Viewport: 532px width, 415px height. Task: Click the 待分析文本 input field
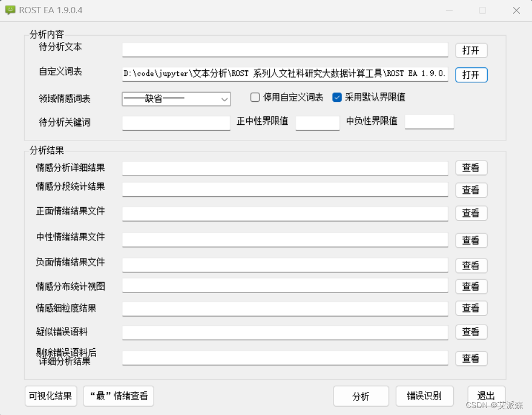[285, 50]
